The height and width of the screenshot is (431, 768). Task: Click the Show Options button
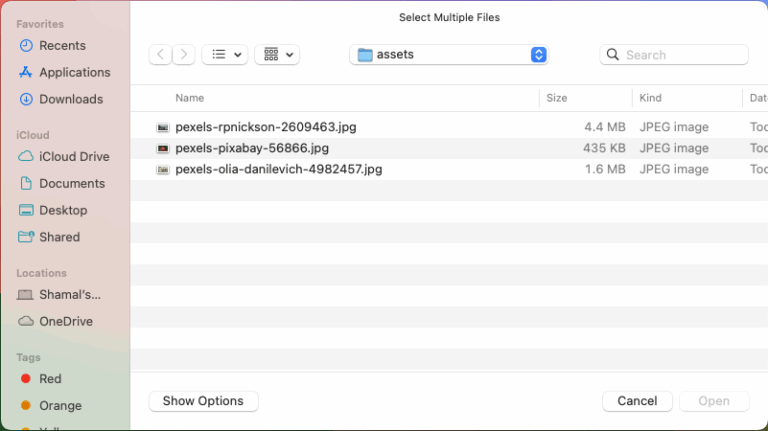click(203, 401)
